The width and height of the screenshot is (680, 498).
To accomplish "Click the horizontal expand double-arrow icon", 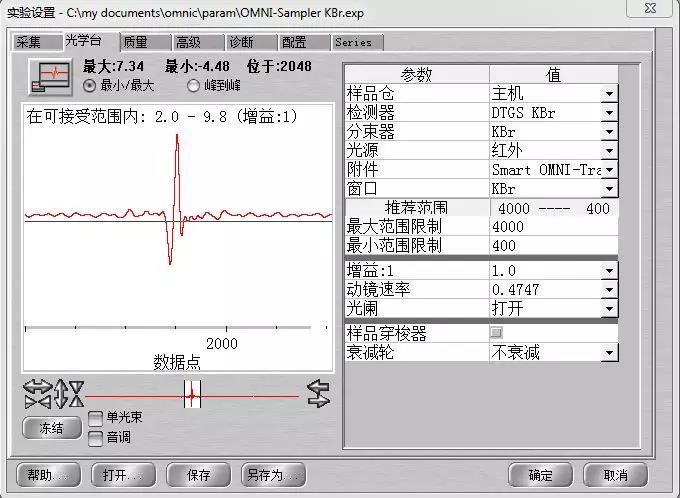I will coord(37,388).
